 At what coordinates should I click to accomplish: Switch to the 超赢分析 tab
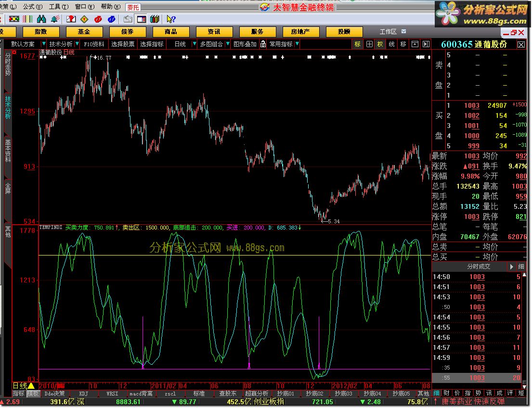coord(257,394)
